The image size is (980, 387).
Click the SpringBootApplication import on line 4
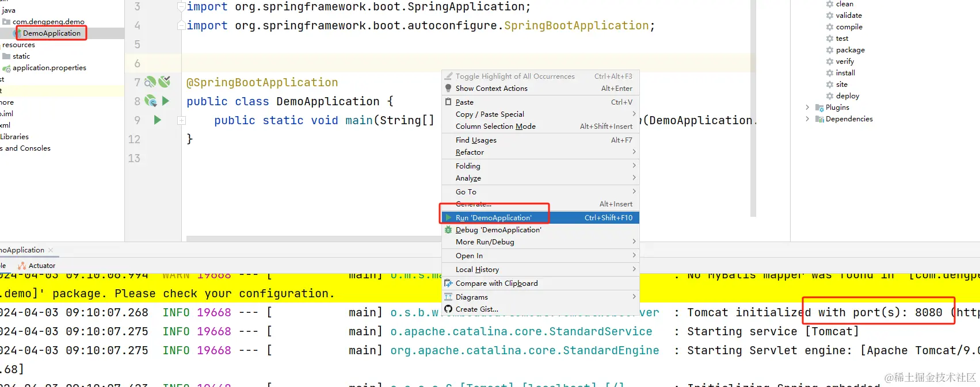coord(577,26)
